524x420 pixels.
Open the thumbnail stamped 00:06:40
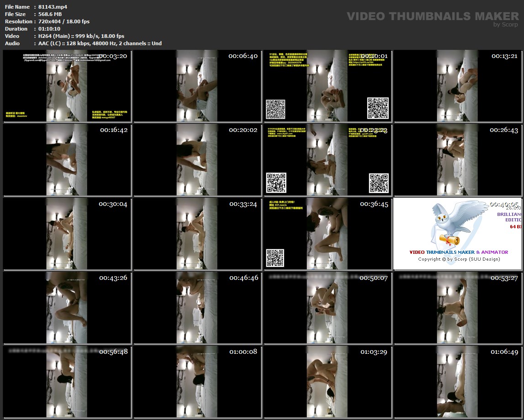tap(197, 86)
